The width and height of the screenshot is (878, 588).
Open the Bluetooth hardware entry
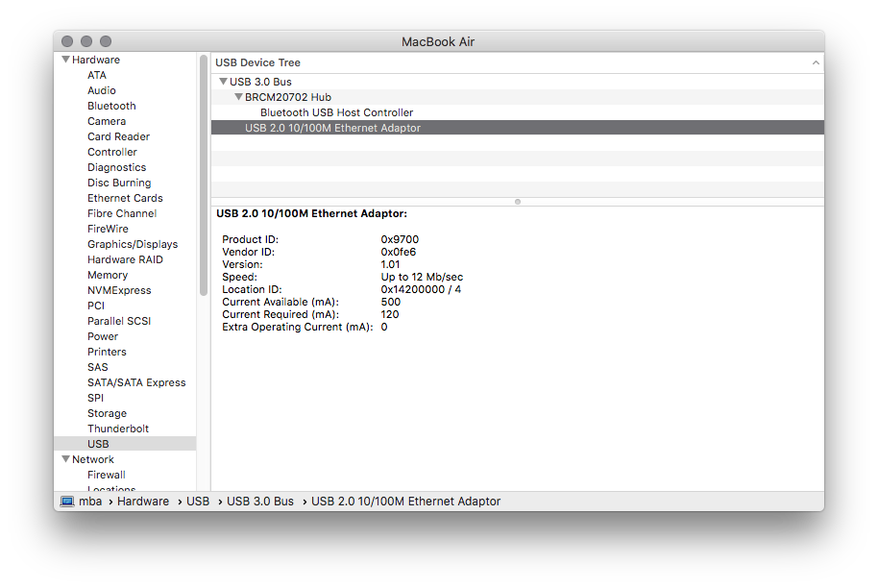(111, 106)
